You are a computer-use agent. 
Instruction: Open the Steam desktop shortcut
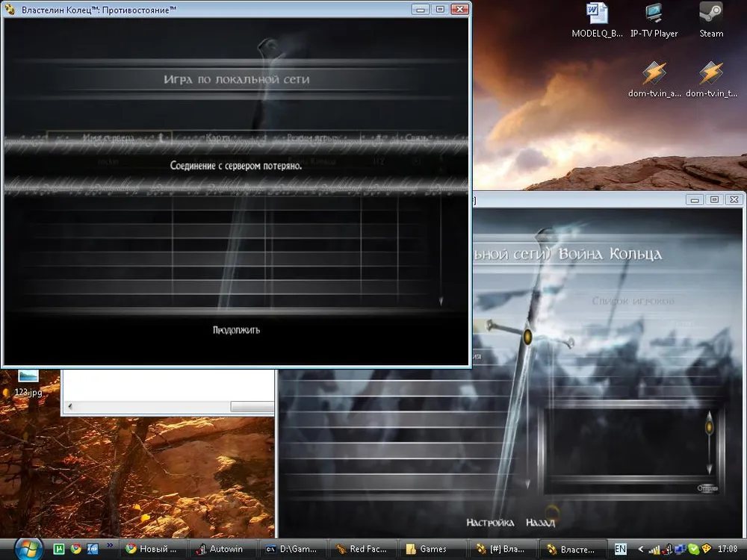tap(710, 19)
